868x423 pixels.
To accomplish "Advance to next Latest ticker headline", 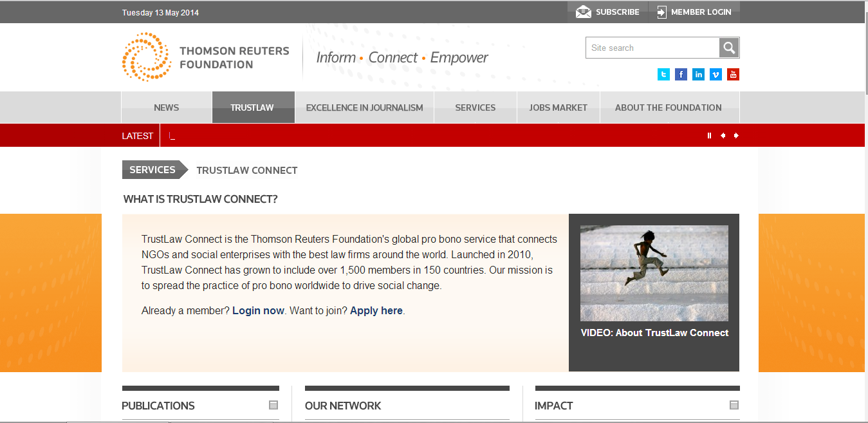I will pyautogui.click(x=736, y=136).
